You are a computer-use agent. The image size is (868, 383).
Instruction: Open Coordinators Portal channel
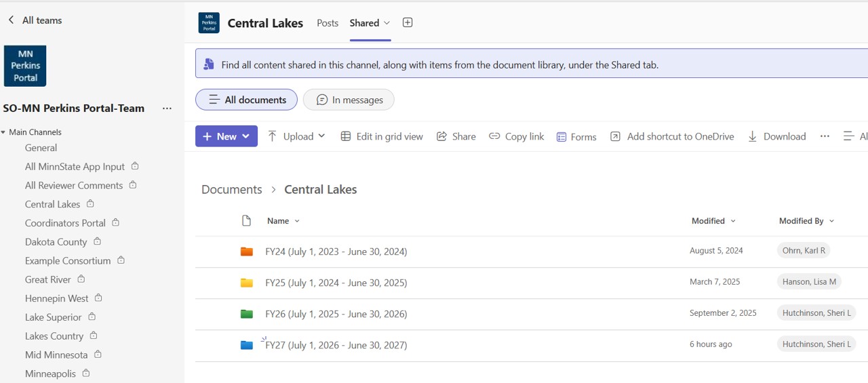pyautogui.click(x=65, y=223)
